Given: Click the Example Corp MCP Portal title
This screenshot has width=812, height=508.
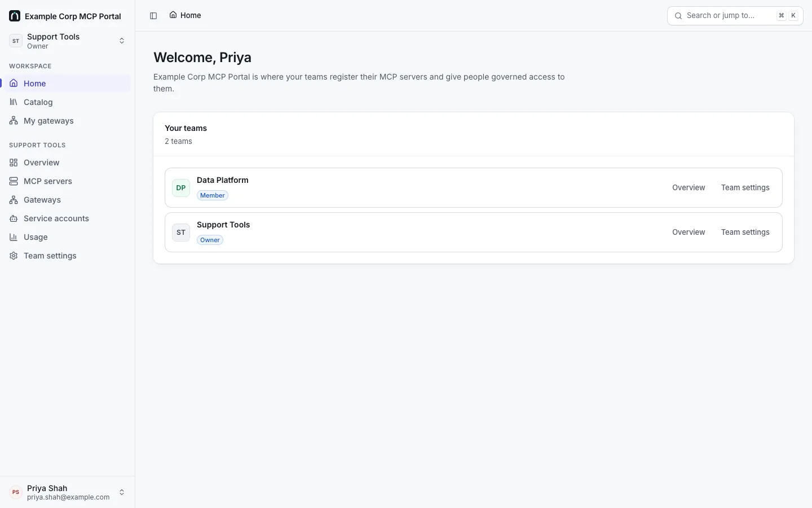Looking at the screenshot, I should 73,16.
